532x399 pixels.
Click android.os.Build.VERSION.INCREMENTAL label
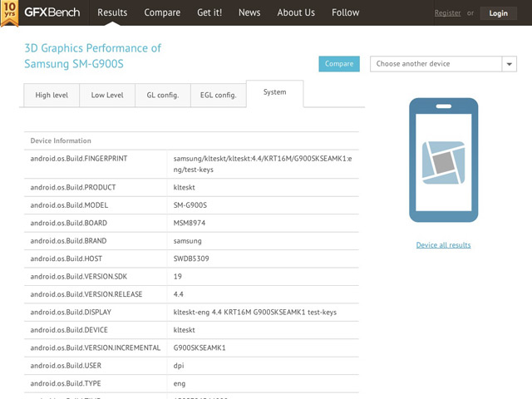[x=96, y=347]
